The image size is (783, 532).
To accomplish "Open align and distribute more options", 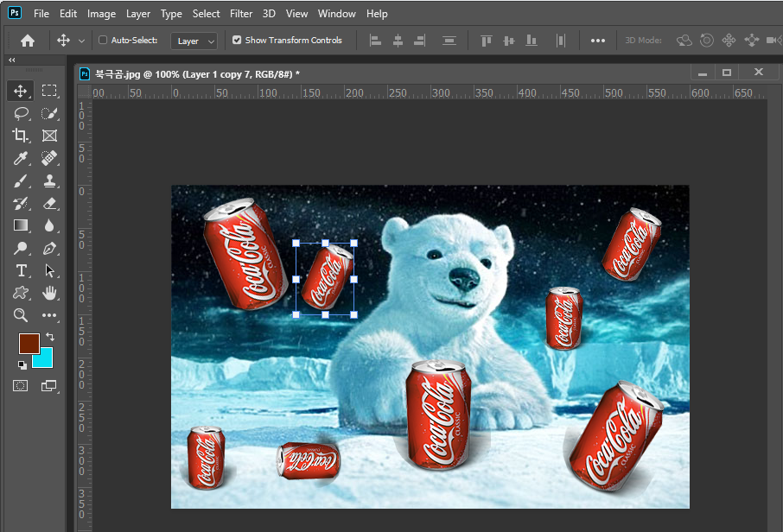I will (x=598, y=41).
